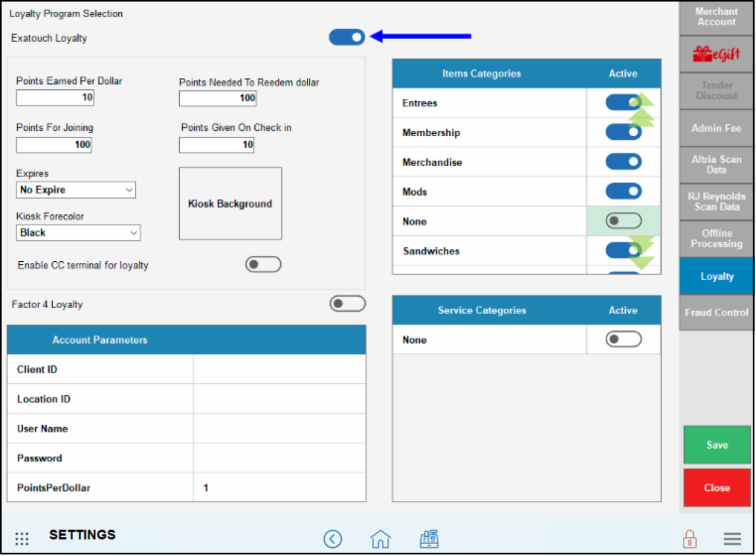This screenshot has height=556, width=756.
Task: Click the Points For Joining field
Action: (54, 145)
